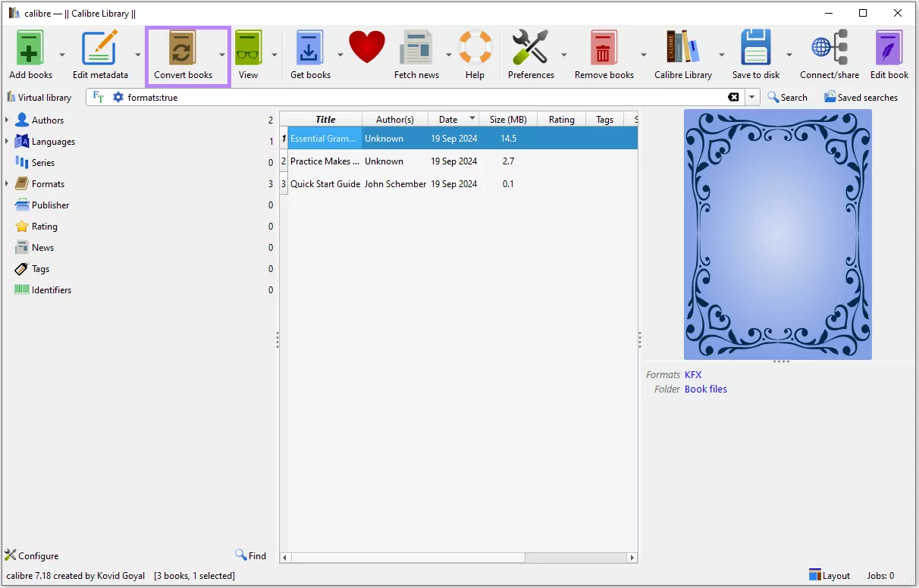The height and width of the screenshot is (588, 919).
Task: Open the KFX format link
Action: tap(693, 375)
